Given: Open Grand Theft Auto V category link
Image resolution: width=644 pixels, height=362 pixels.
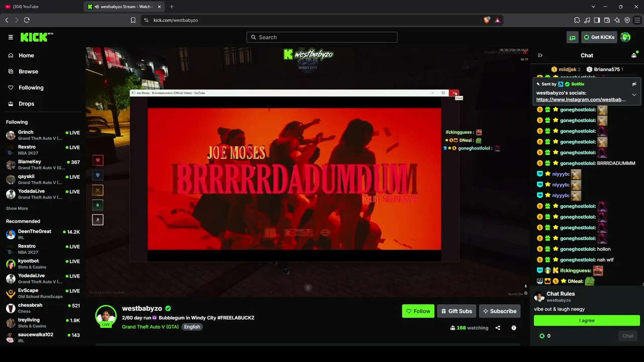Looking at the screenshot, I should point(150,327).
